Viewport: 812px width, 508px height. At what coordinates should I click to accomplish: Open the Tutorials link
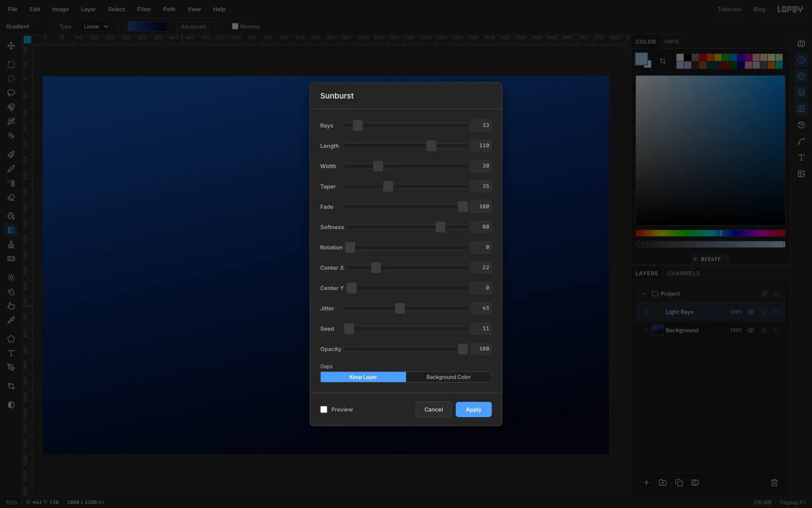pos(729,9)
